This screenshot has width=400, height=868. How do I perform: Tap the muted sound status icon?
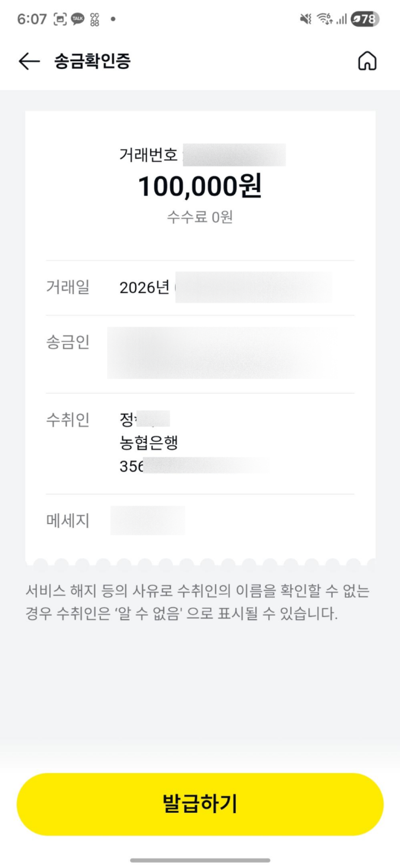pos(306,19)
